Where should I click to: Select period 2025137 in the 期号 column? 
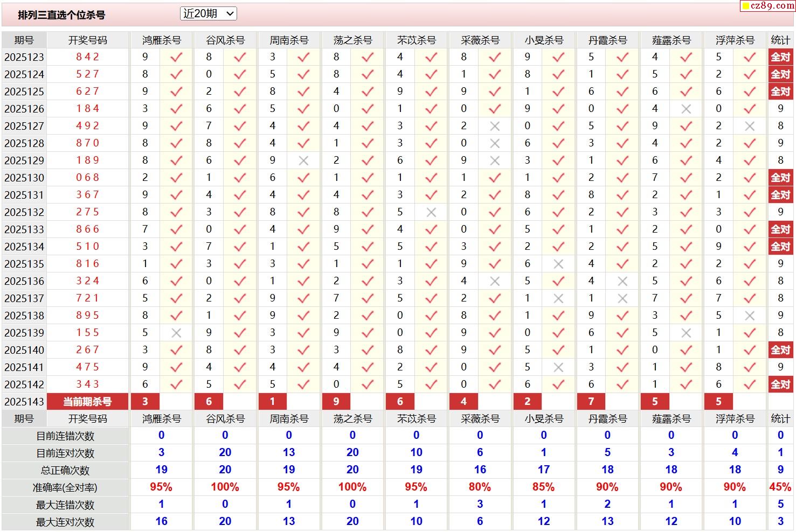[x=24, y=298]
